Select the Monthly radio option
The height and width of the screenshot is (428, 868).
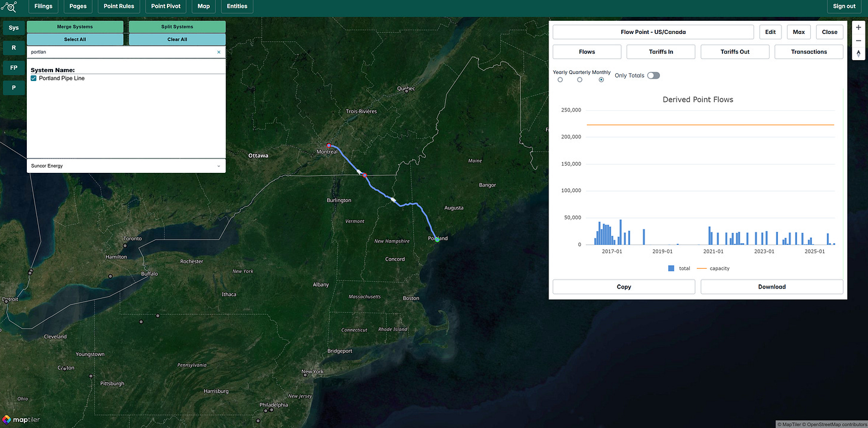(601, 79)
